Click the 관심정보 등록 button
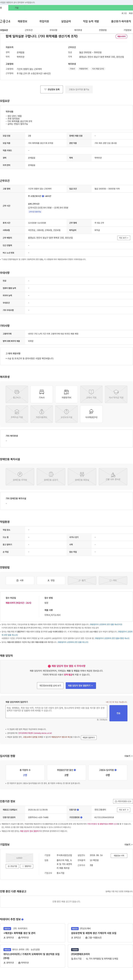 click(52, 89)
